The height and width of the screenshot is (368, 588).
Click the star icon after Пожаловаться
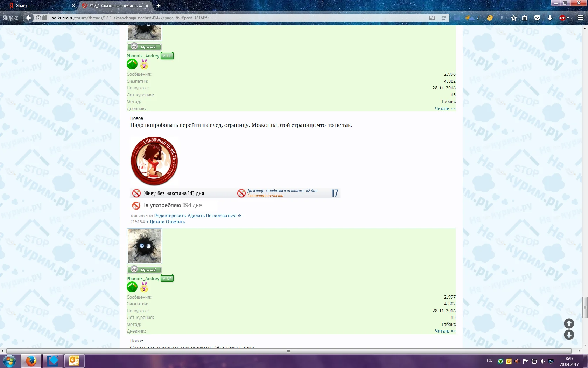(x=239, y=216)
